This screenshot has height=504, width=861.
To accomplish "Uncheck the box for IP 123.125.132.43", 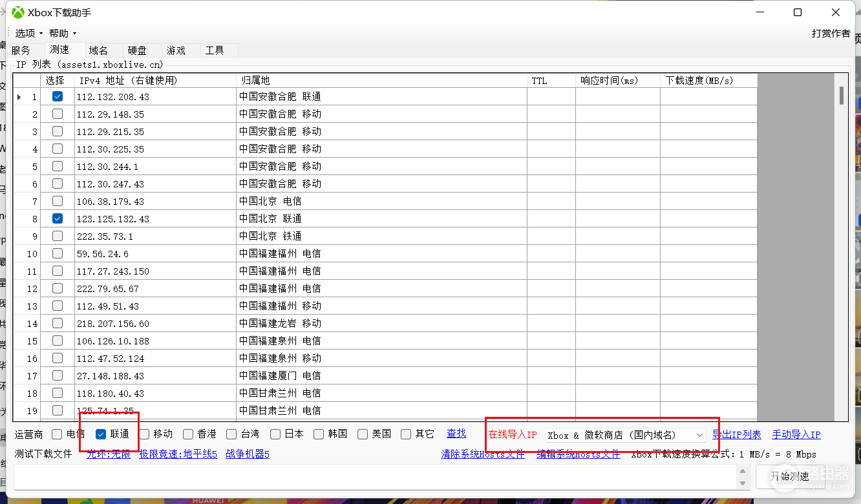I will 58,218.
